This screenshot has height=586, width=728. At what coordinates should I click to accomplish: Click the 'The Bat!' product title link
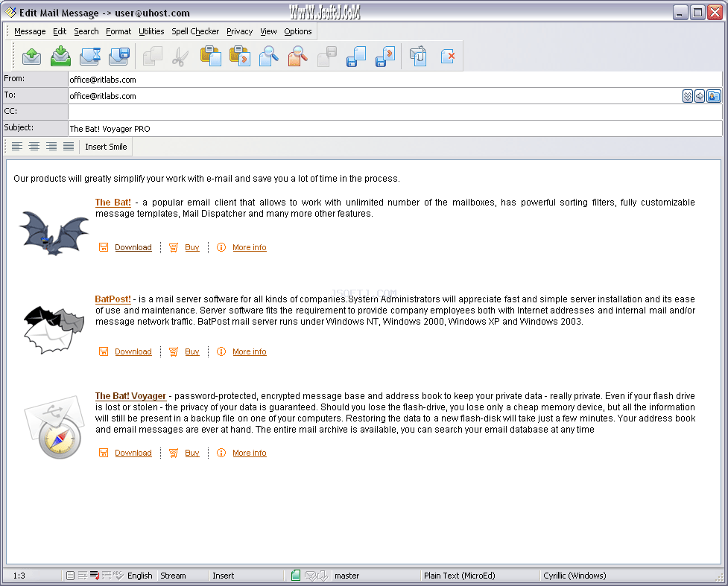click(x=113, y=203)
